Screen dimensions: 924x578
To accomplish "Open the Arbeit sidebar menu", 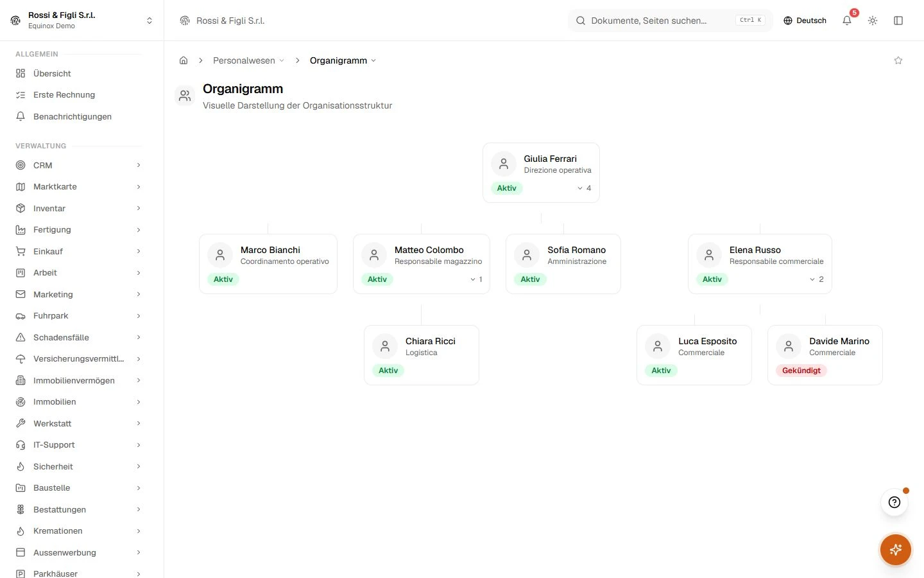I will coord(79,273).
